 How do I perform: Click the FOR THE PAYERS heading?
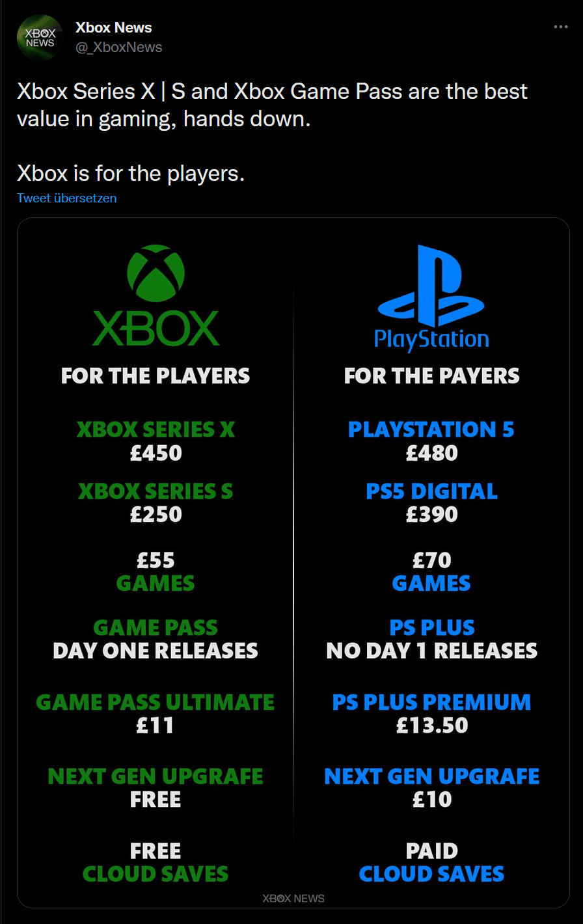coord(431,376)
